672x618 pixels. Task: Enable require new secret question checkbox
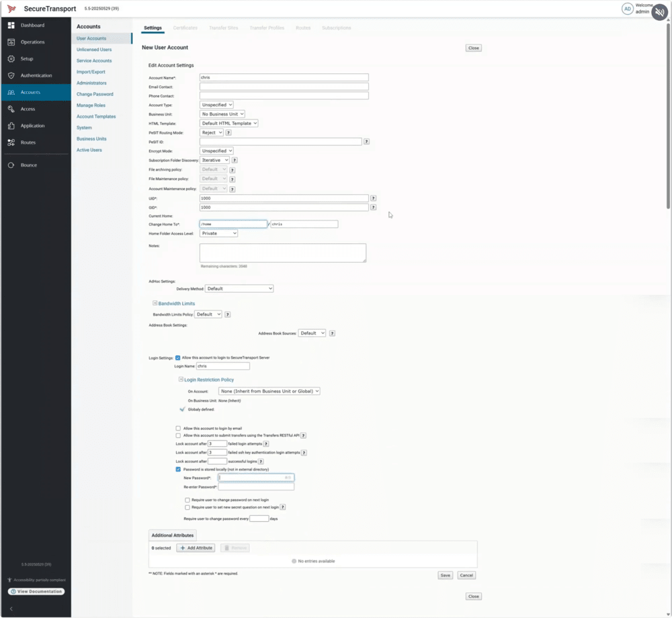[187, 507]
